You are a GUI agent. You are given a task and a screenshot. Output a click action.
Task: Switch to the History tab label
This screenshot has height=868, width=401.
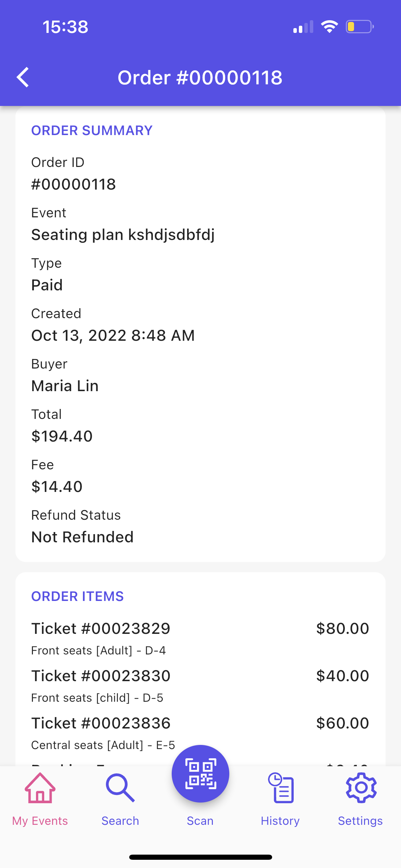(280, 821)
